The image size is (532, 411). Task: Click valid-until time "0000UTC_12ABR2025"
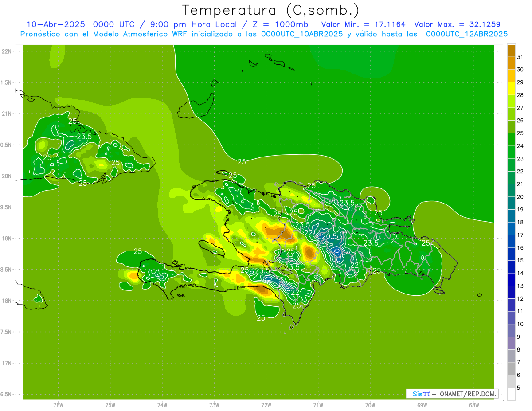tap(467, 34)
